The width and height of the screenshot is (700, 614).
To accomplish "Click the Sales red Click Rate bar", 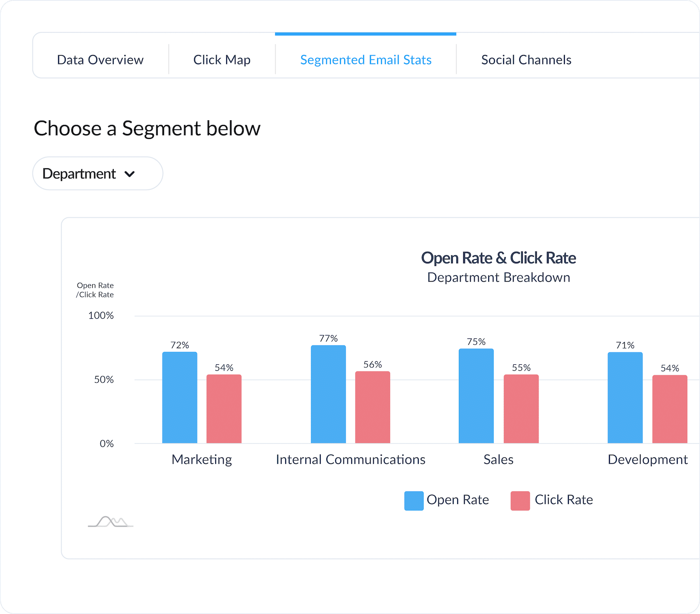I will pos(521,409).
